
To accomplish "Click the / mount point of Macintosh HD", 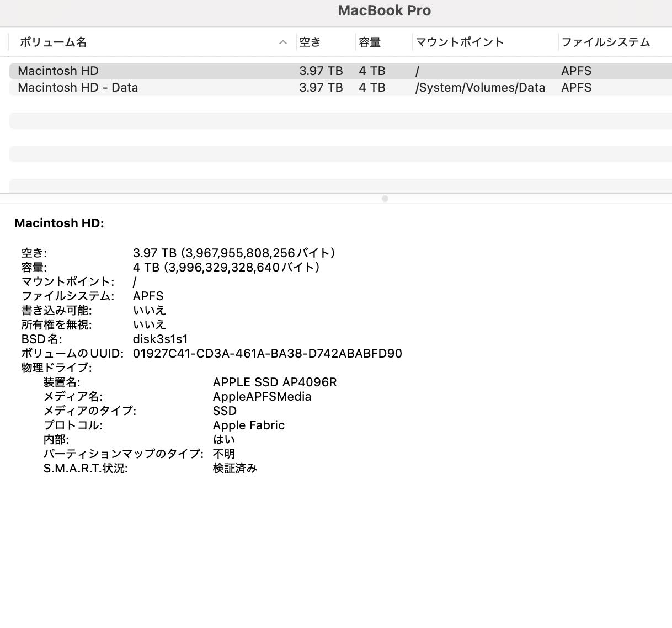I will coord(417,71).
